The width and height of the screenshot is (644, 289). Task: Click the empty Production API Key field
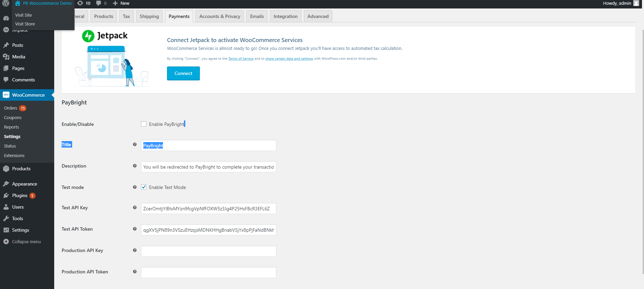(208, 251)
